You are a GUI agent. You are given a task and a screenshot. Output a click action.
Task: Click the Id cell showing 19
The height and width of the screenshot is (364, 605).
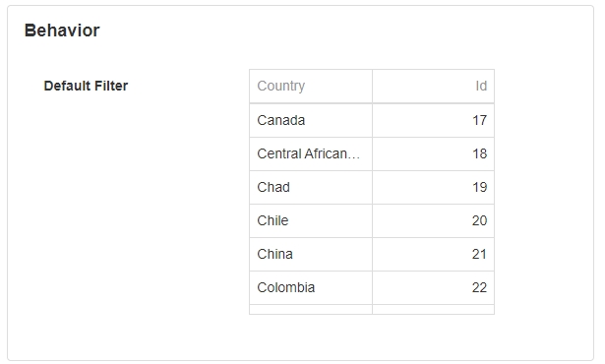[433, 188]
